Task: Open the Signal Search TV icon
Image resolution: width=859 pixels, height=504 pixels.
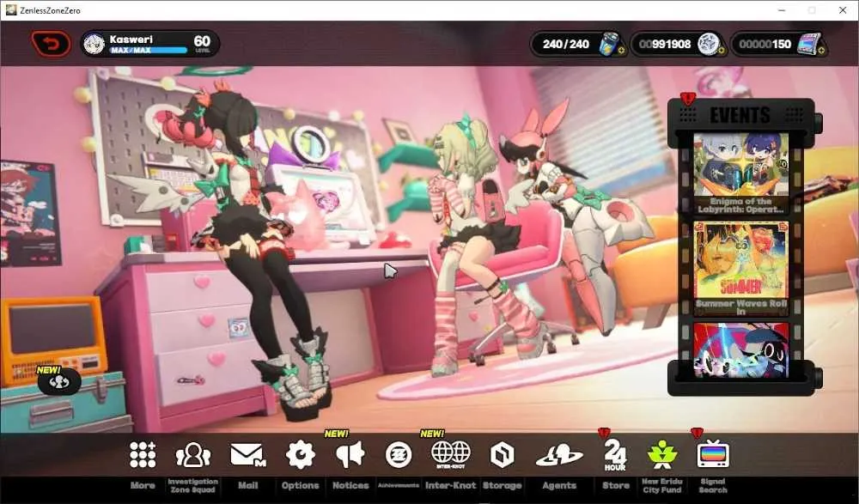Action: pos(713,455)
